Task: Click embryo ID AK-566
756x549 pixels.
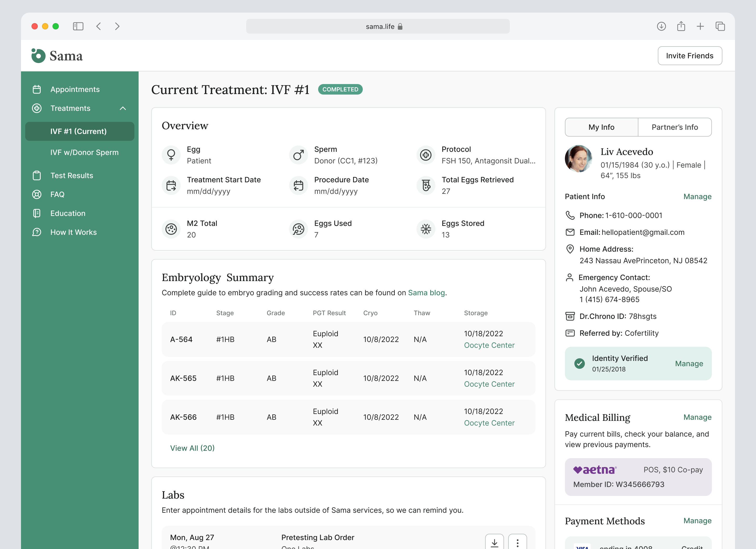Action: point(183,417)
